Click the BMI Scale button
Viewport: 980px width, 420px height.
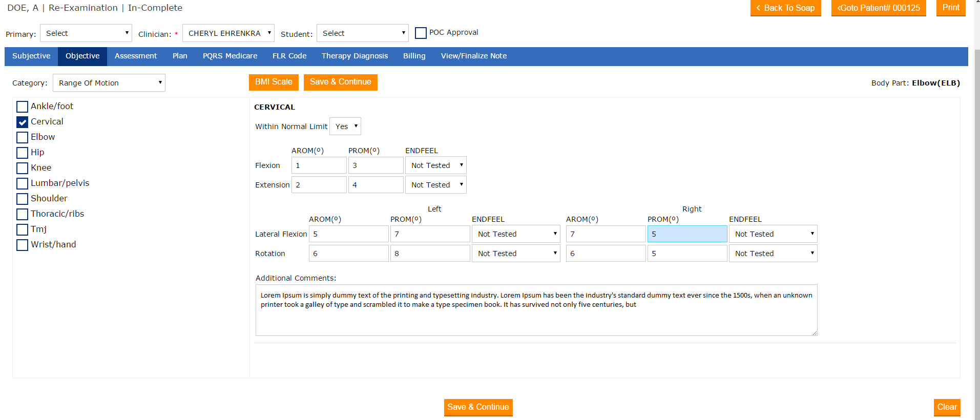[274, 82]
